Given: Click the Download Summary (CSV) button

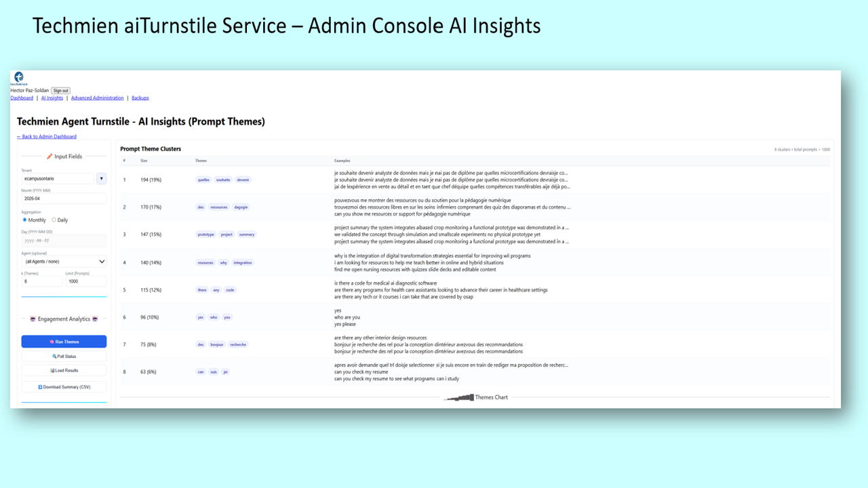Looking at the screenshot, I should (x=64, y=387).
